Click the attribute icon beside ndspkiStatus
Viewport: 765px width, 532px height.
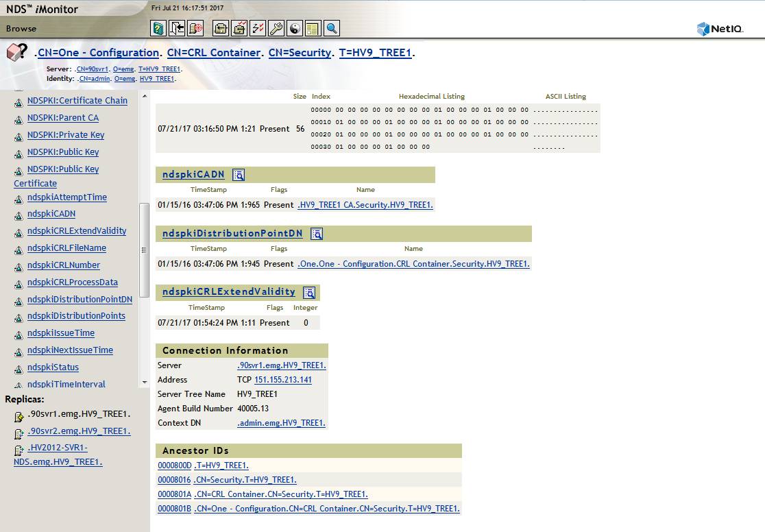tap(19, 370)
